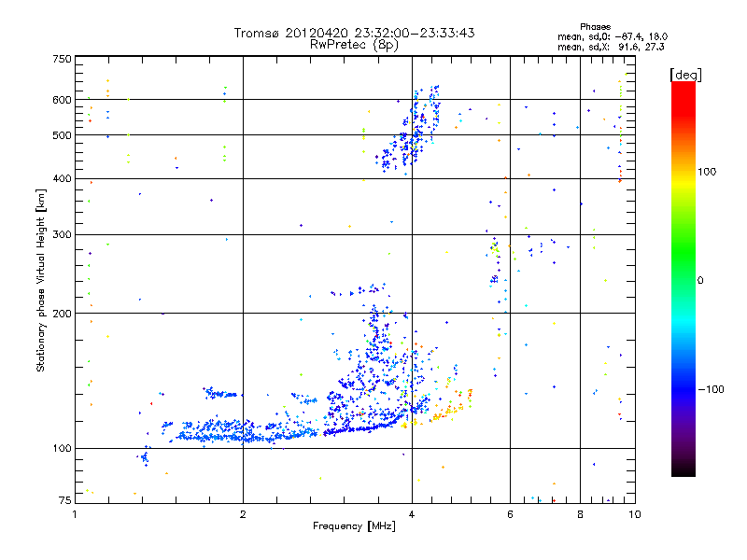Click the "mean, sd,O: -87.4, 18.0" line

[613, 36]
